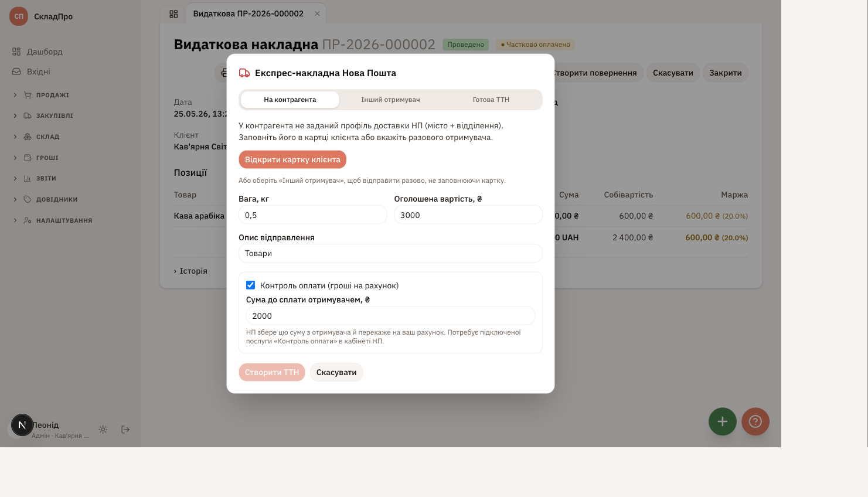The height and width of the screenshot is (497, 868).
Task: Expand the Історія section
Action: click(190, 271)
